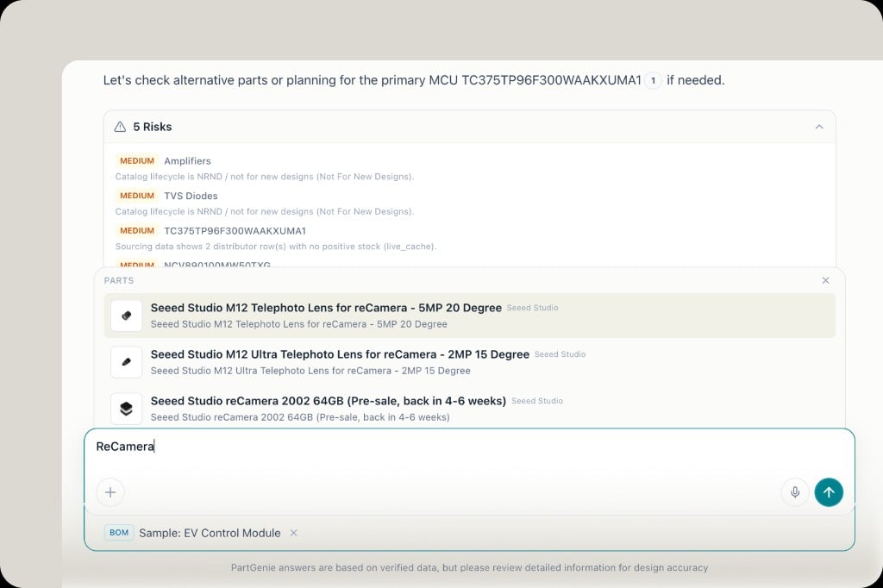The height and width of the screenshot is (588, 883).
Task: Click the MEDIUM badge beside Amplifiers
Action: point(137,161)
